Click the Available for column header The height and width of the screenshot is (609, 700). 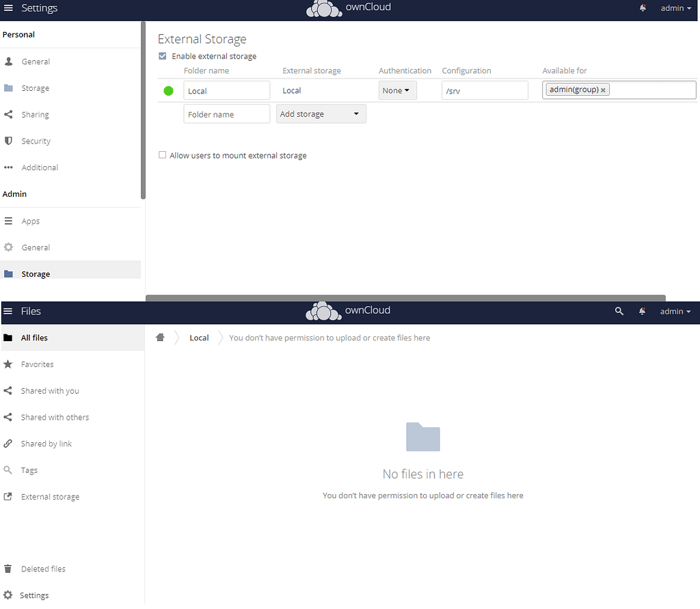click(x=564, y=70)
